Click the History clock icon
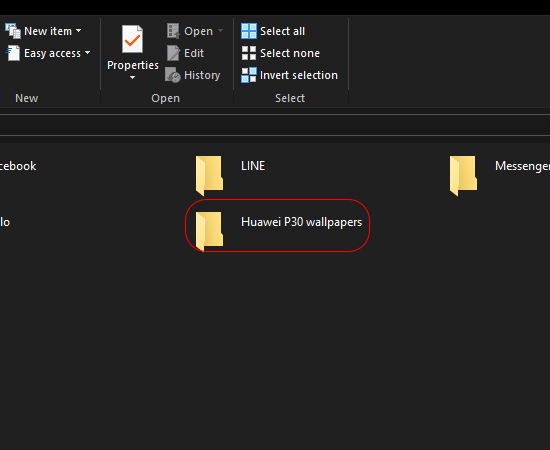The width and height of the screenshot is (550, 450). [173, 75]
